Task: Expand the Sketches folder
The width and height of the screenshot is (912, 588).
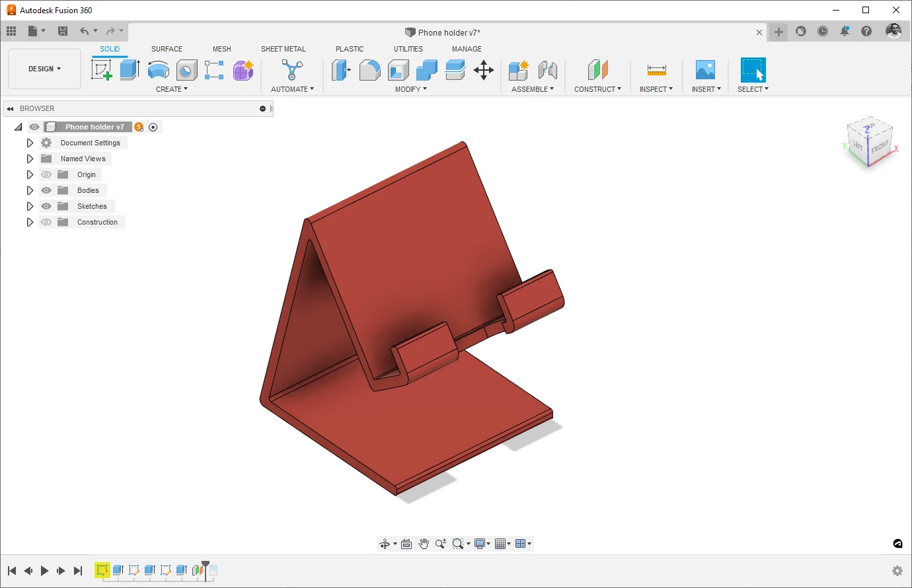Action: [30, 206]
